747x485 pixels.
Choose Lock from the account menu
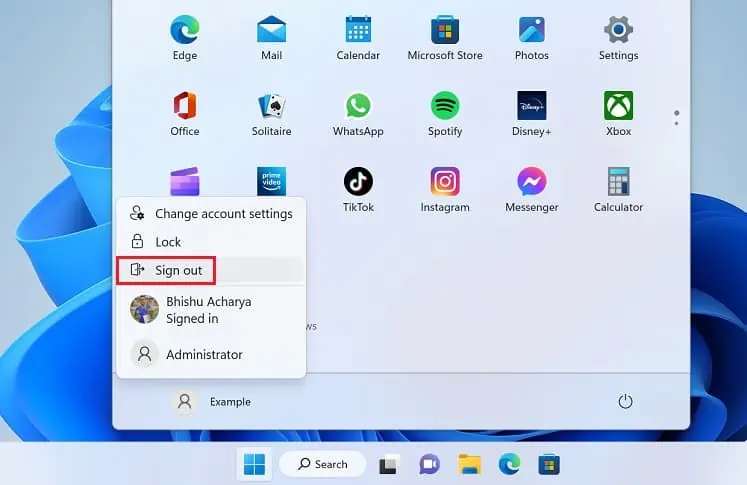(211, 242)
